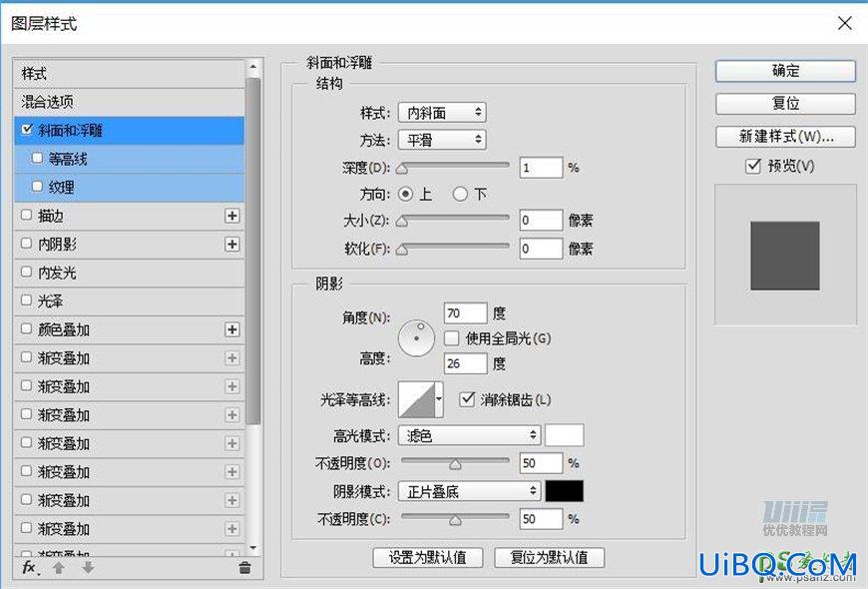
Task: Select the 内发光 effect row
Action: [129, 273]
